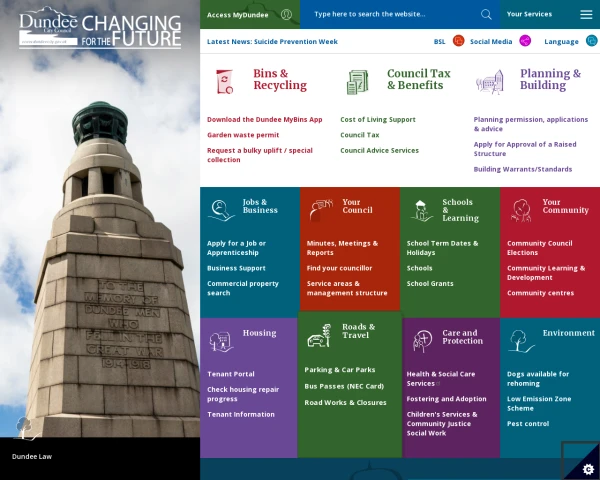Screen dimensions: 600x480
Task: Open the Bins & Recycling heading
Action: [280, 79]
